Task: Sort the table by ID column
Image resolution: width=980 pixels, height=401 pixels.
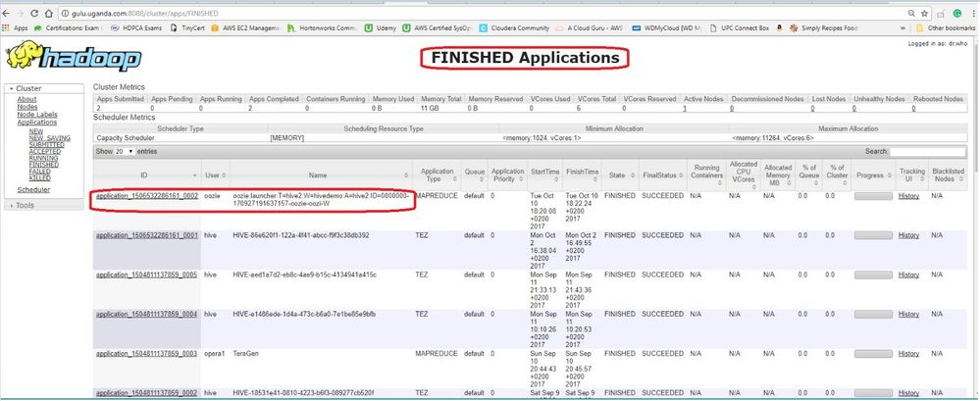Action: [x=146, y=175]
